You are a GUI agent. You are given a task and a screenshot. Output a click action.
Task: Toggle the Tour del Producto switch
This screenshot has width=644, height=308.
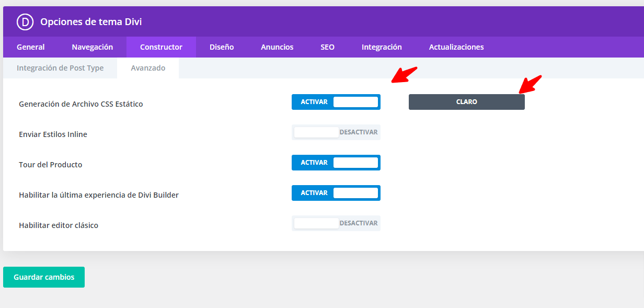[x=336, y=163]
